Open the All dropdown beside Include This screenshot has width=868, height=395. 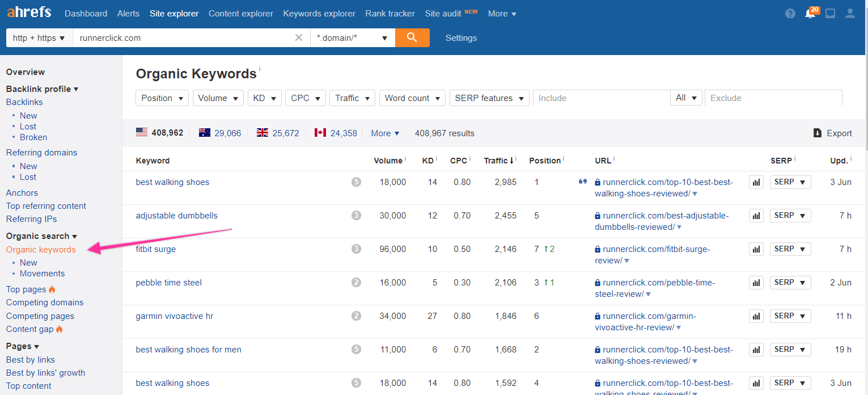(687, 98)
